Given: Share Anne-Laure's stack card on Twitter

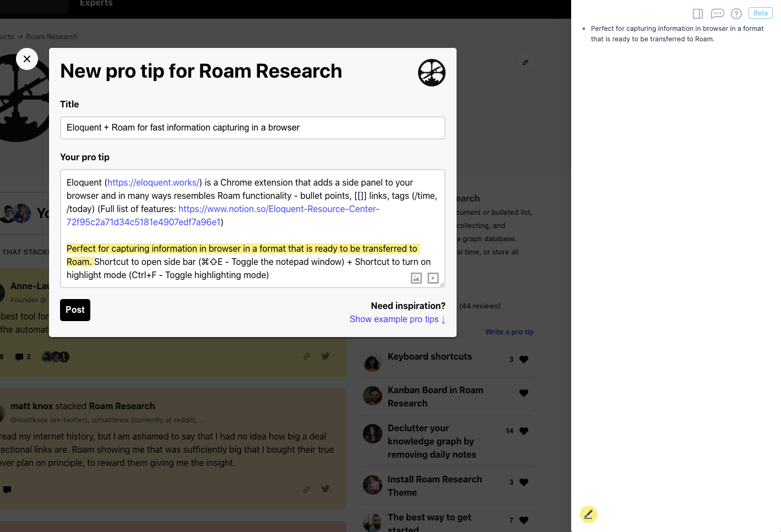Looking at the screenshot, I should click(326, 356).
